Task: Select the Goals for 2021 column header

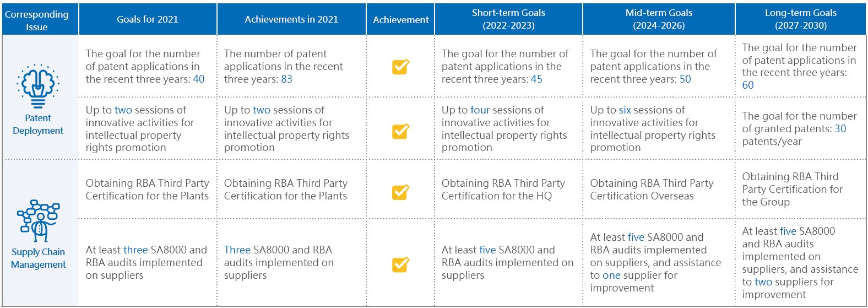Action: pyautogui.click(x=148, y=19)
